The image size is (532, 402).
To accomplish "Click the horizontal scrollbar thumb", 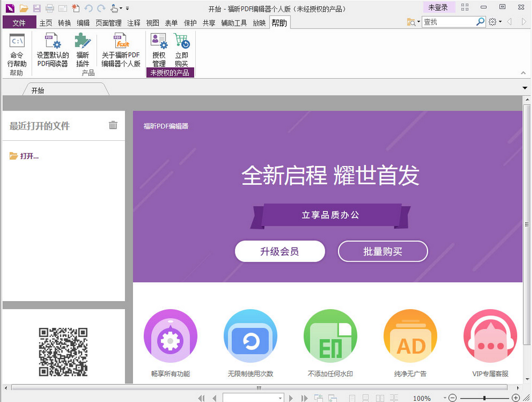I will (x=259, y=388).
